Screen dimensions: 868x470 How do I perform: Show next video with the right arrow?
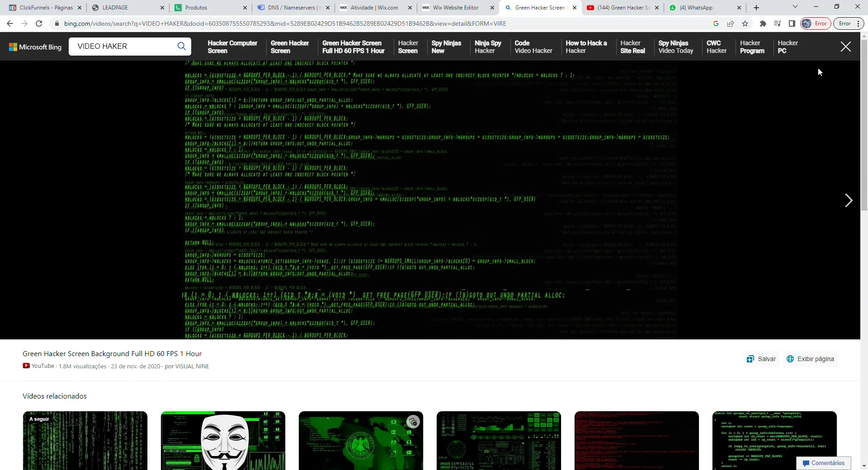pos(849,201)
